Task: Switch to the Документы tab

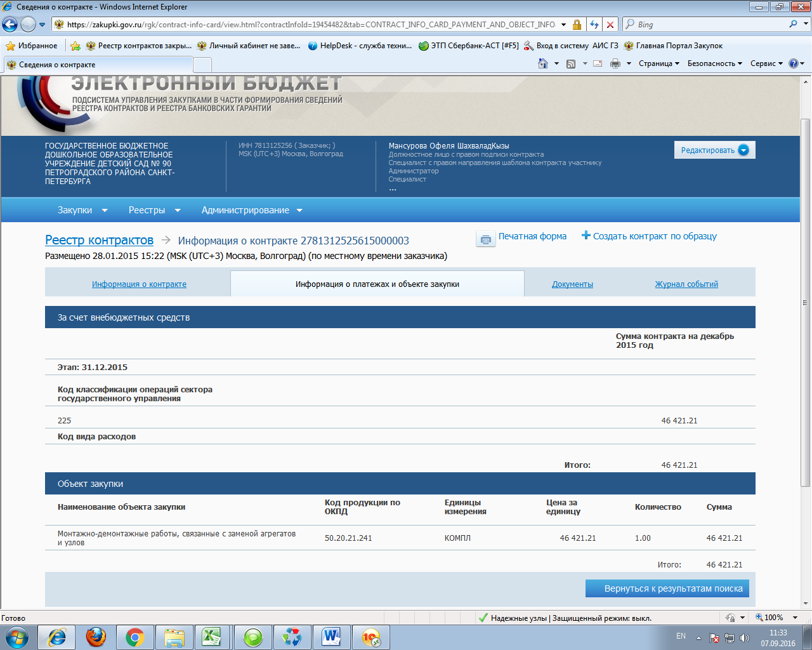Action: (572, 284)
